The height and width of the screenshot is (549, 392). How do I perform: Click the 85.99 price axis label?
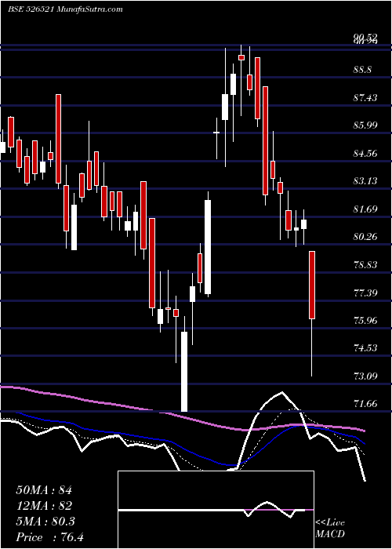point(365,125)
